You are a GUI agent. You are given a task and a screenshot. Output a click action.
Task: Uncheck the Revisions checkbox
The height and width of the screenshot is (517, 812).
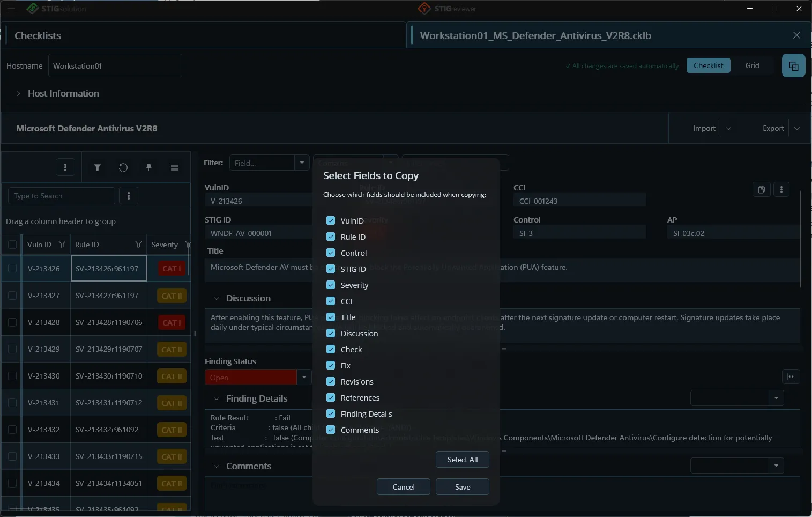tap(331, 381)
